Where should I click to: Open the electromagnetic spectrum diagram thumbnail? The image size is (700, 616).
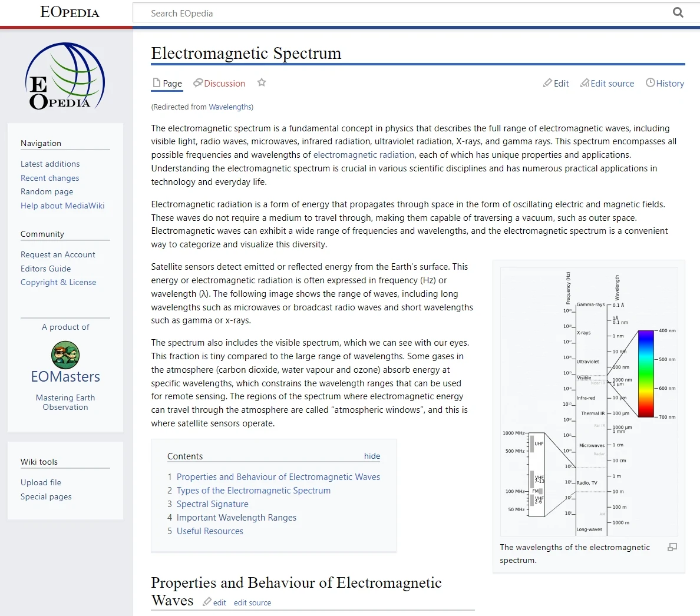point(589,402)
